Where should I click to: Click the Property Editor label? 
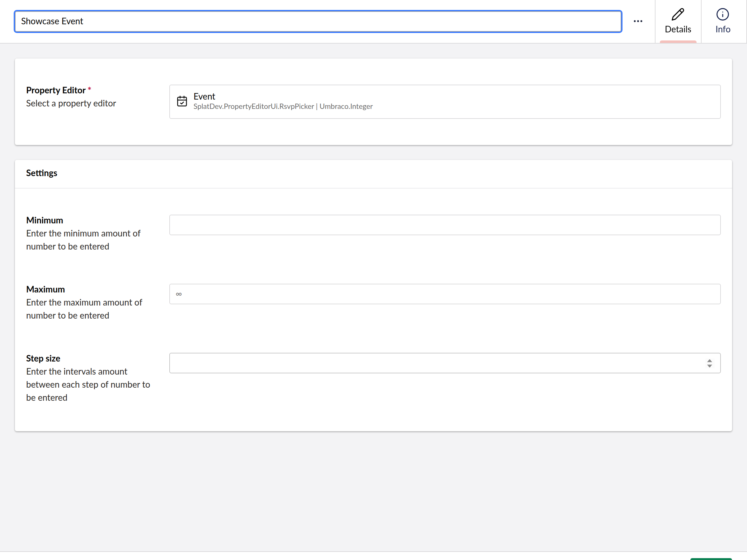coord(56,91)
